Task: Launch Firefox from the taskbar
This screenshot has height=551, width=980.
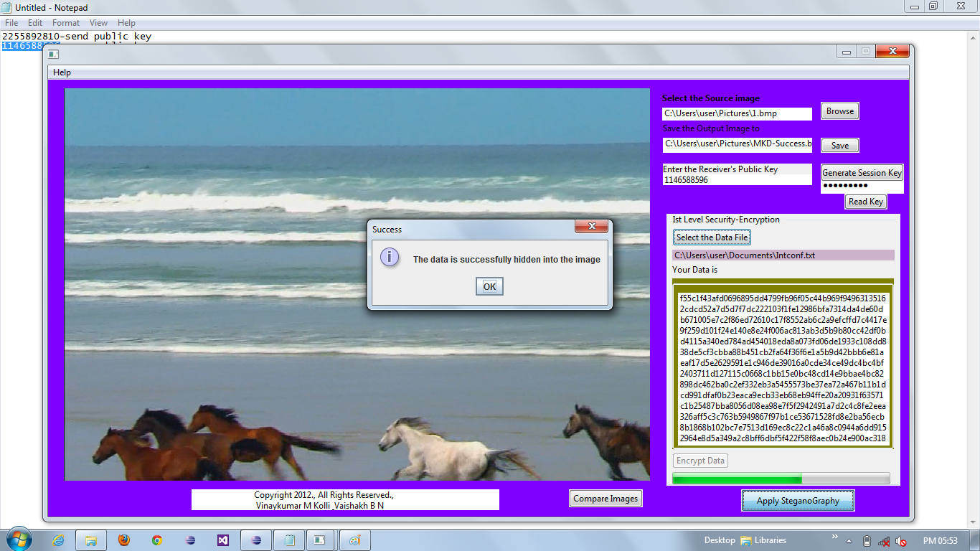Action: coord(123,540)
